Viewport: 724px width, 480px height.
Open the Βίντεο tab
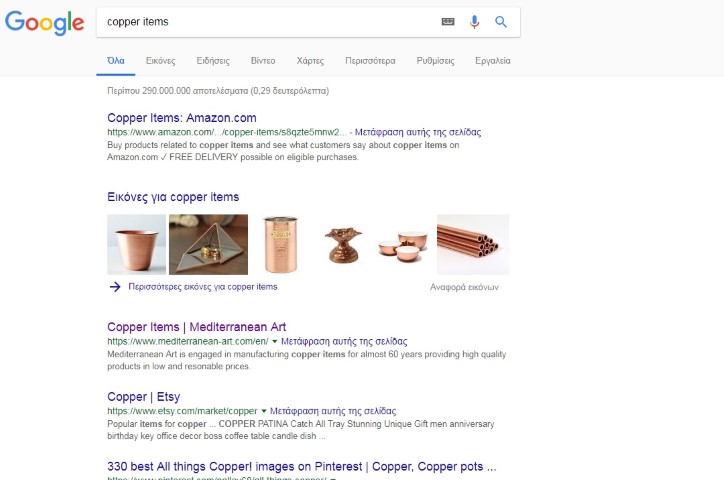263,61
